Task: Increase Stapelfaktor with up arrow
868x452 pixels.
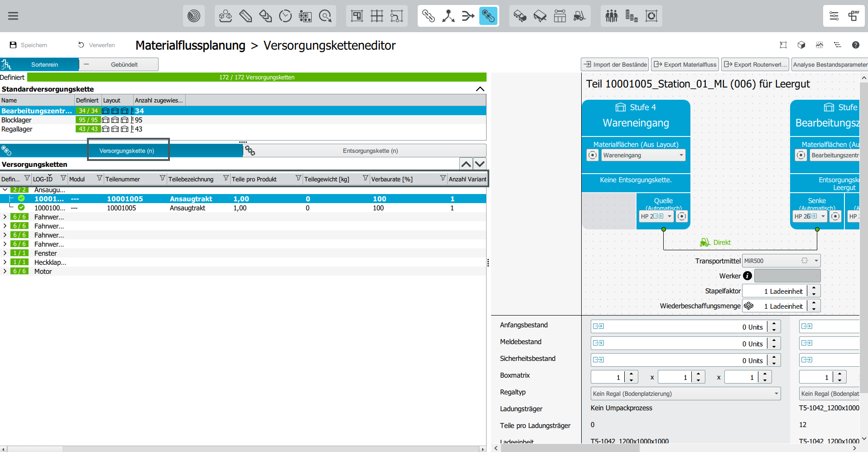Action: (814, 287)
